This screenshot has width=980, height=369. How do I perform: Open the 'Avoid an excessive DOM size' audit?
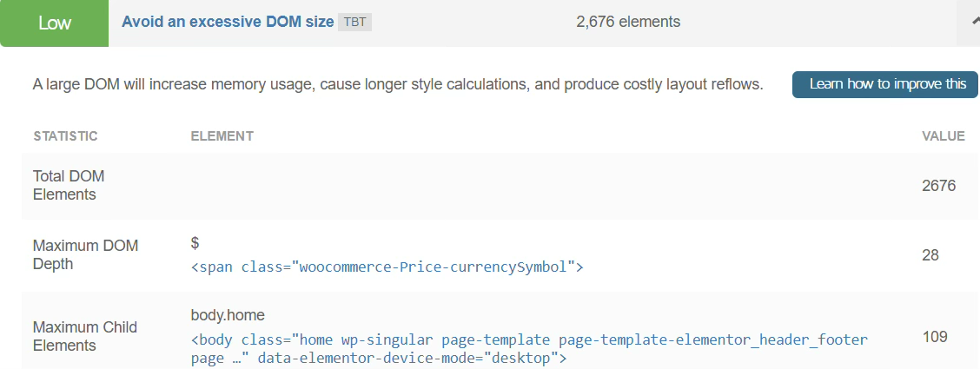[x=228, y=22]
